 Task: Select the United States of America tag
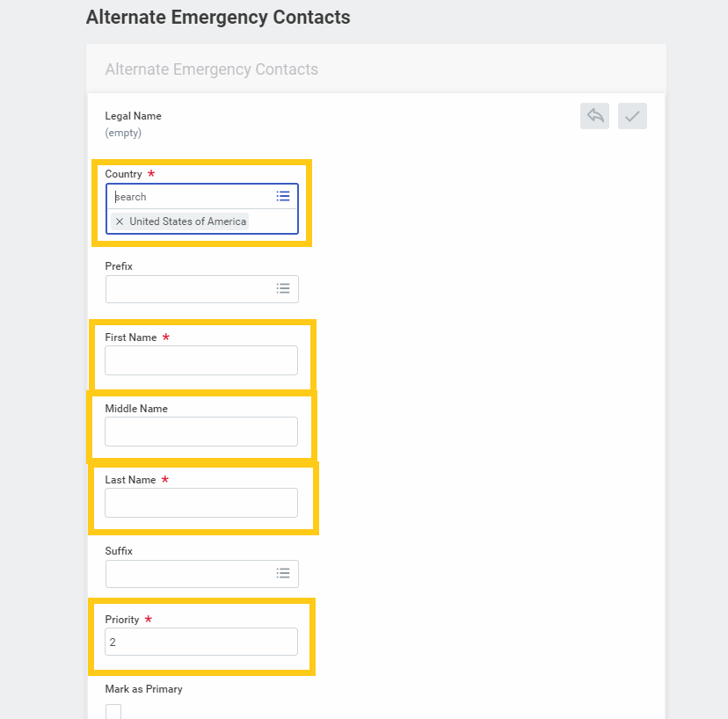[x=187, y=221]
